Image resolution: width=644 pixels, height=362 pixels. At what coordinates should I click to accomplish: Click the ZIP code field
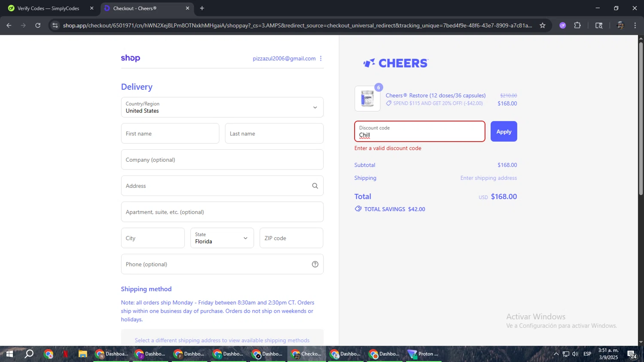(x=291, y=238)
